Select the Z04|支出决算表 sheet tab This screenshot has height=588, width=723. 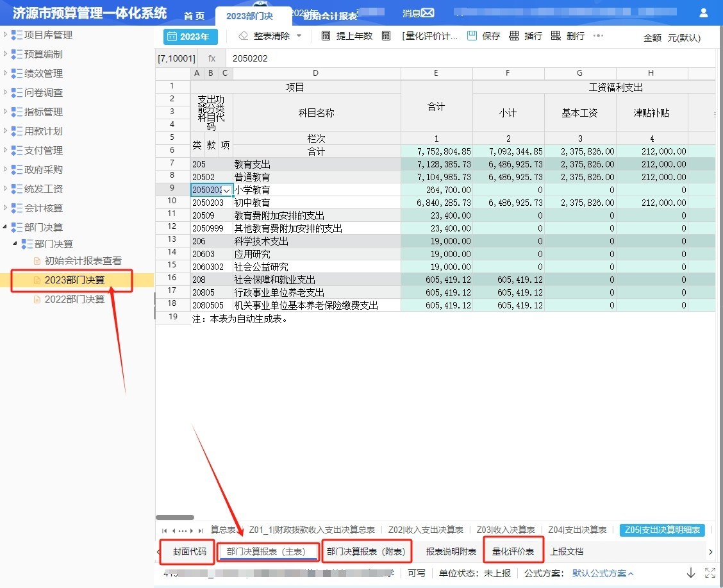click(578, 530)
